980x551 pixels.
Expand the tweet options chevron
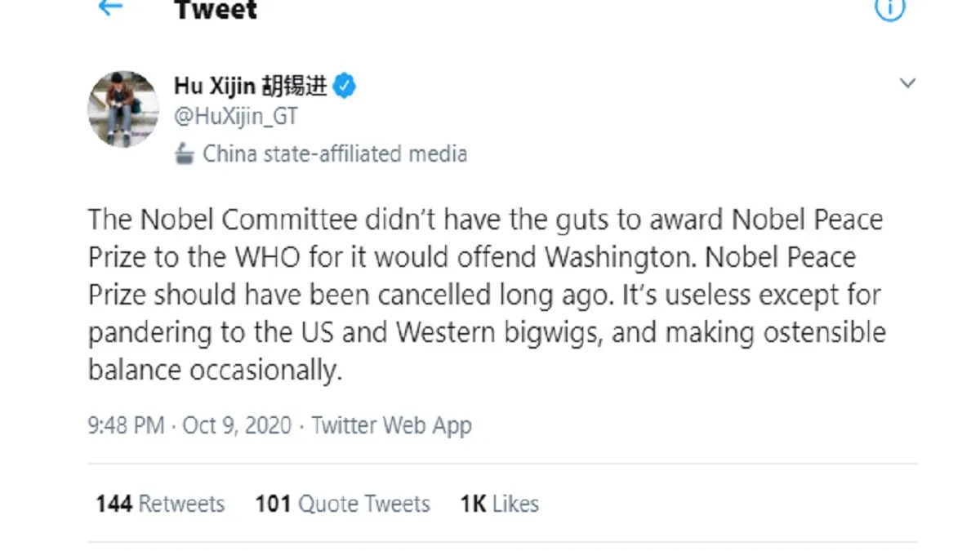[907, 83]
